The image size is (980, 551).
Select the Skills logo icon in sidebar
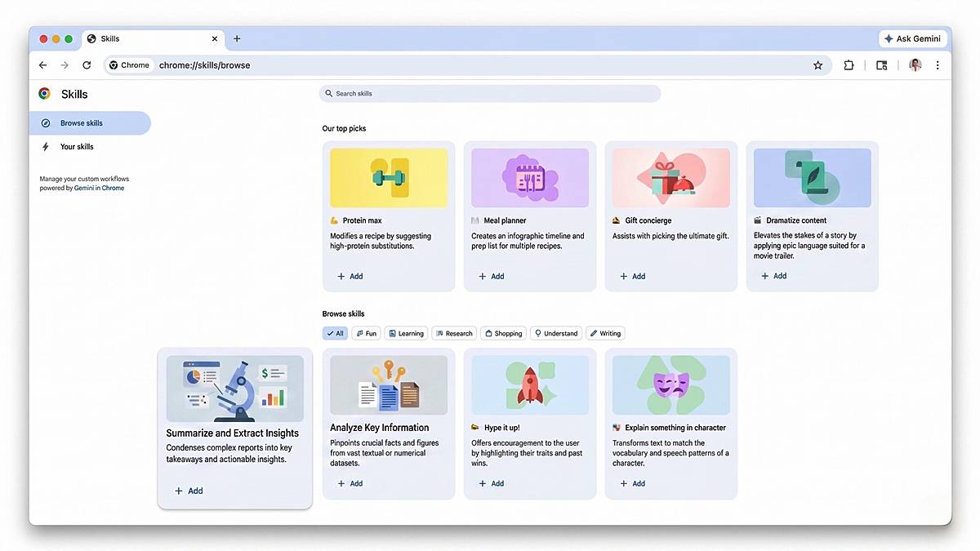click(45, 94)
